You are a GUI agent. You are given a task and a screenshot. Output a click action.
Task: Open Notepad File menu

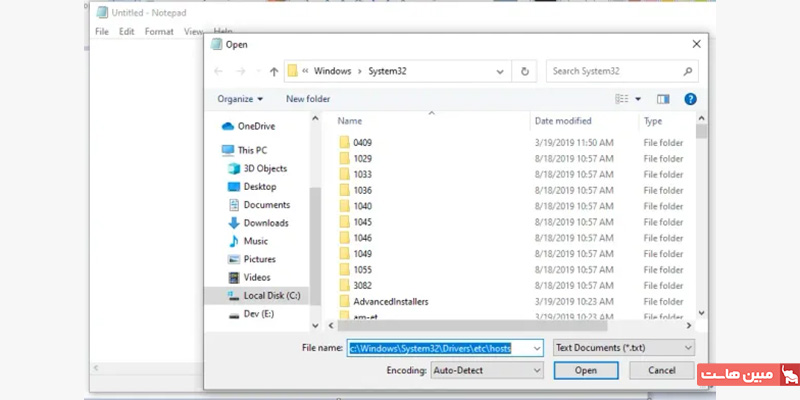pyautogui.click(x=102, y=32)
